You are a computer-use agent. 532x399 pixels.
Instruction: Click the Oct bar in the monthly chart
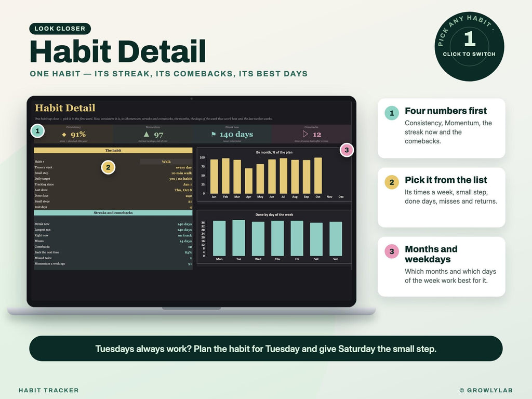[x=318, y=176]
